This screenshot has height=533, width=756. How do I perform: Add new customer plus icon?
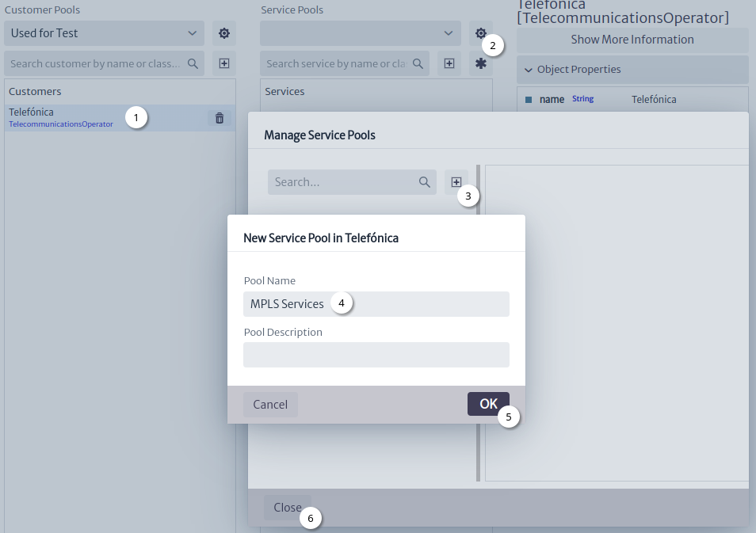(x=224, y=63)
